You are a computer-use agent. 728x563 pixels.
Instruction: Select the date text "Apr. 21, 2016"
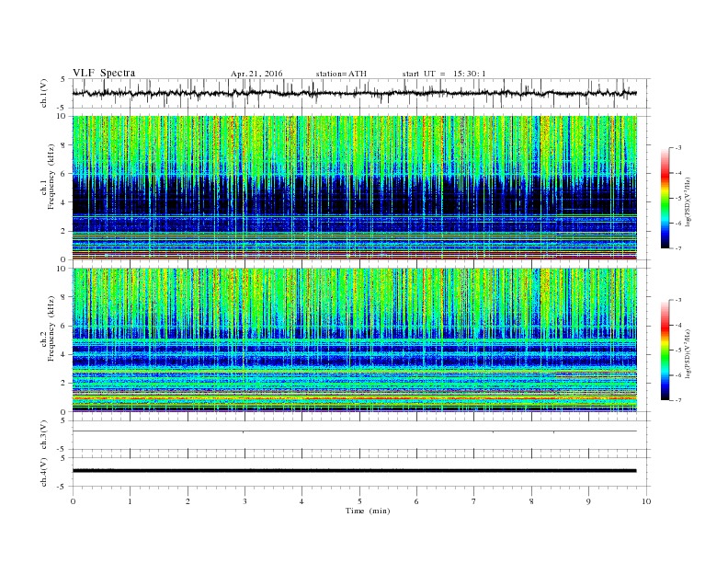point(256,74)
